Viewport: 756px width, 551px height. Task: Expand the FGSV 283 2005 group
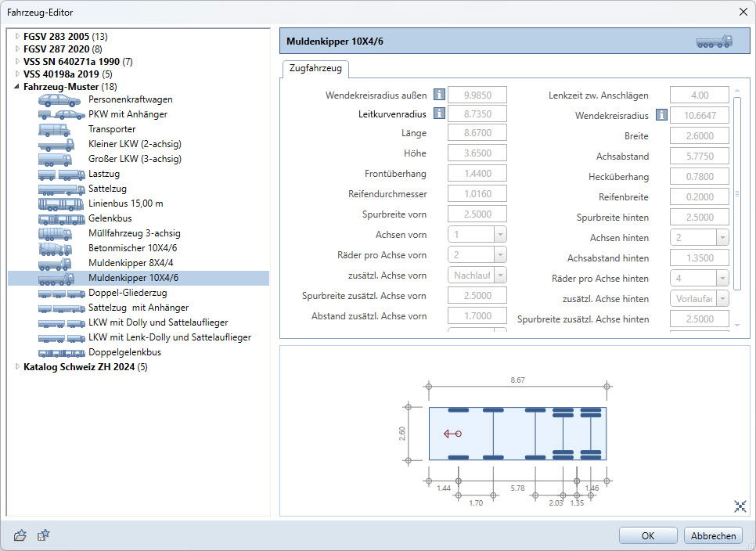coord(17,36)
